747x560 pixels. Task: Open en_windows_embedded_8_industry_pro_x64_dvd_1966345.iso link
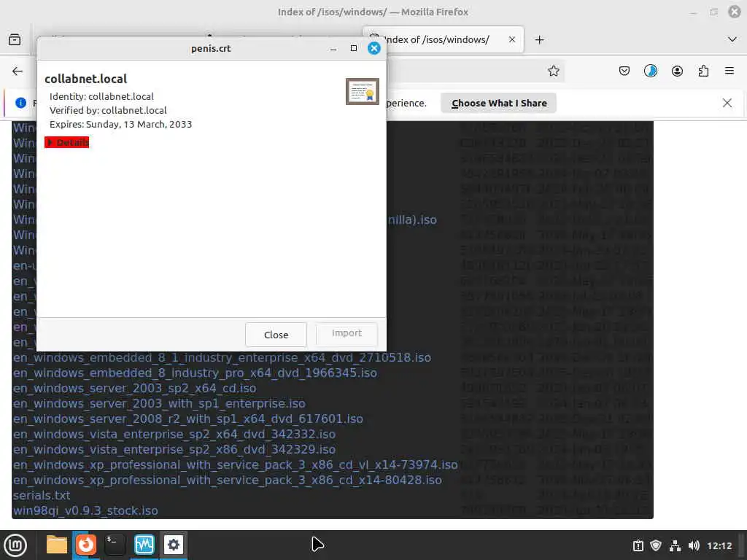coord(195,373)
